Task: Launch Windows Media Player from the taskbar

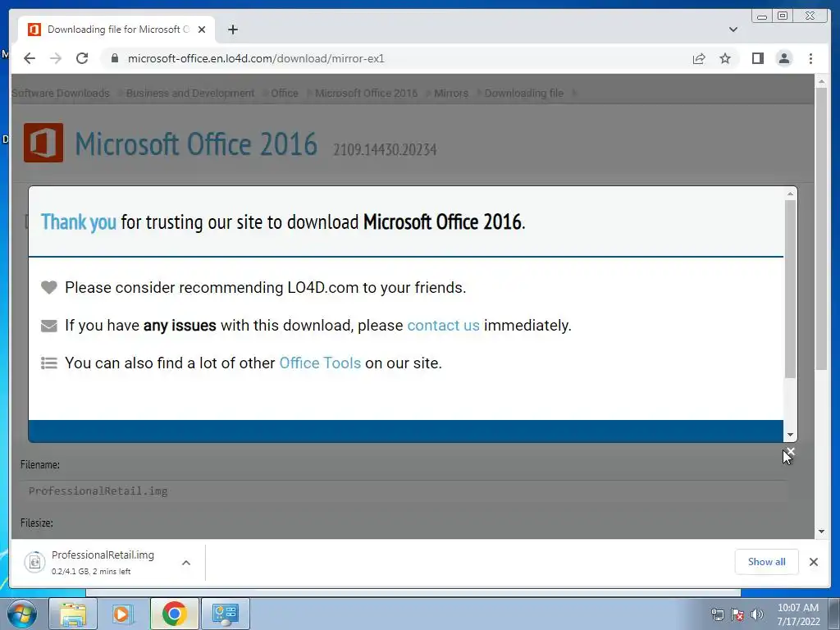Action: tap(122, 614)
